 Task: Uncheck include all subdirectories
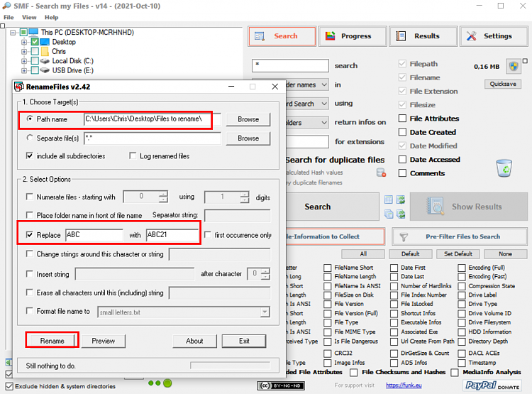30,156
